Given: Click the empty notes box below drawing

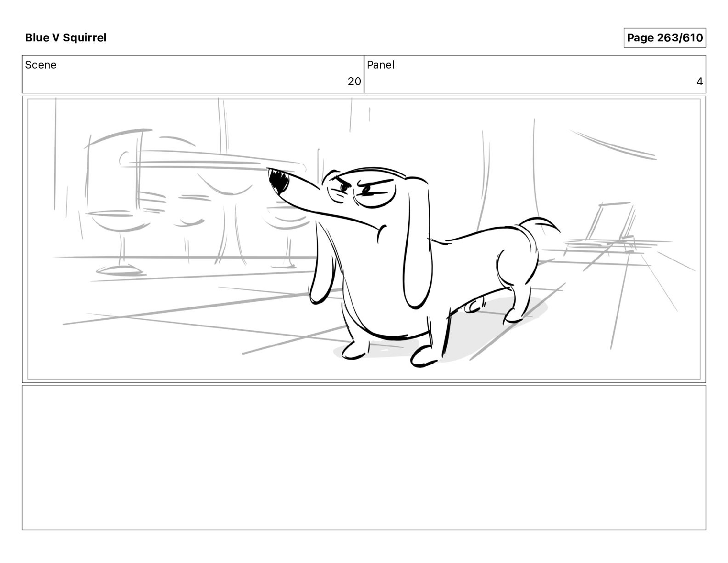Looking at the screenshot, I should [x=364, y=458].
